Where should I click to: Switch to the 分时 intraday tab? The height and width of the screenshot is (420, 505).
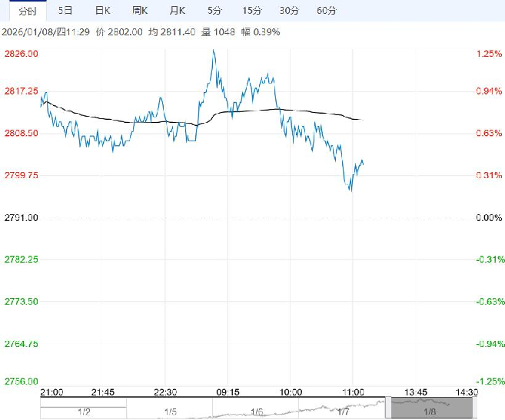tap(27, 10)
